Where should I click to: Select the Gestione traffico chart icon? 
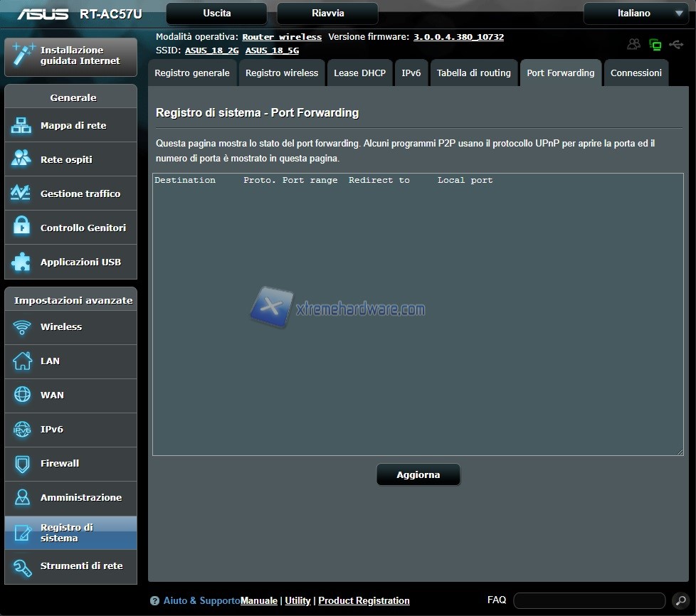pos(21,193)
